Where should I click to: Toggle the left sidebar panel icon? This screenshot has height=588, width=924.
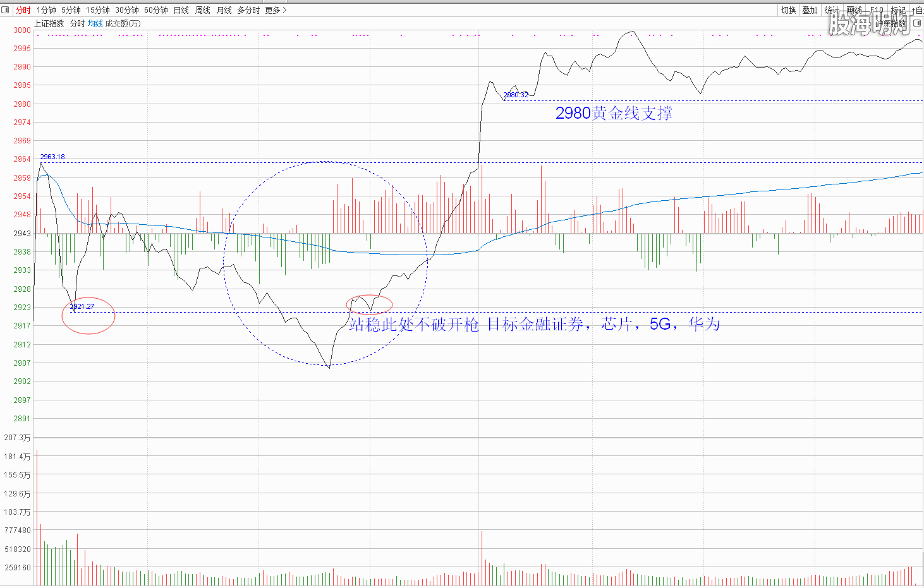click(x=5, y=9)
